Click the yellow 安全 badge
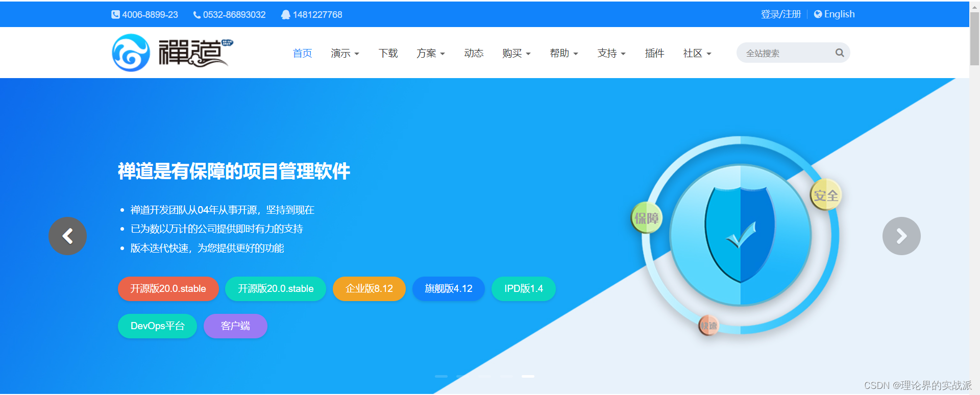 coord(826,195)
